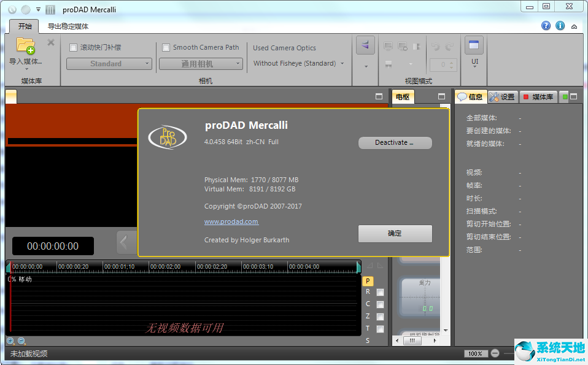Screen dimensions: 588x365
Task: Switch to the 导出稳定媒体 tab
Action: [68, 26]
